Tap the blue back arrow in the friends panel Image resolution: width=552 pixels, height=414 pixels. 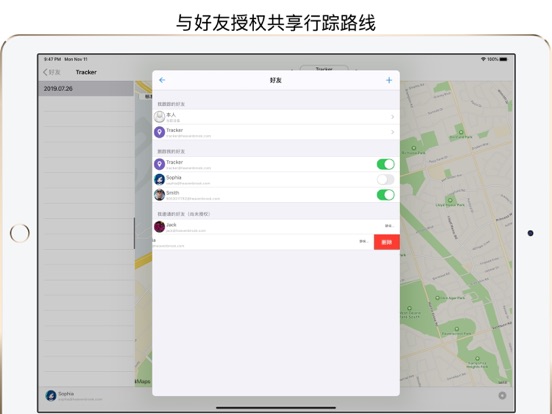[162, 80]
